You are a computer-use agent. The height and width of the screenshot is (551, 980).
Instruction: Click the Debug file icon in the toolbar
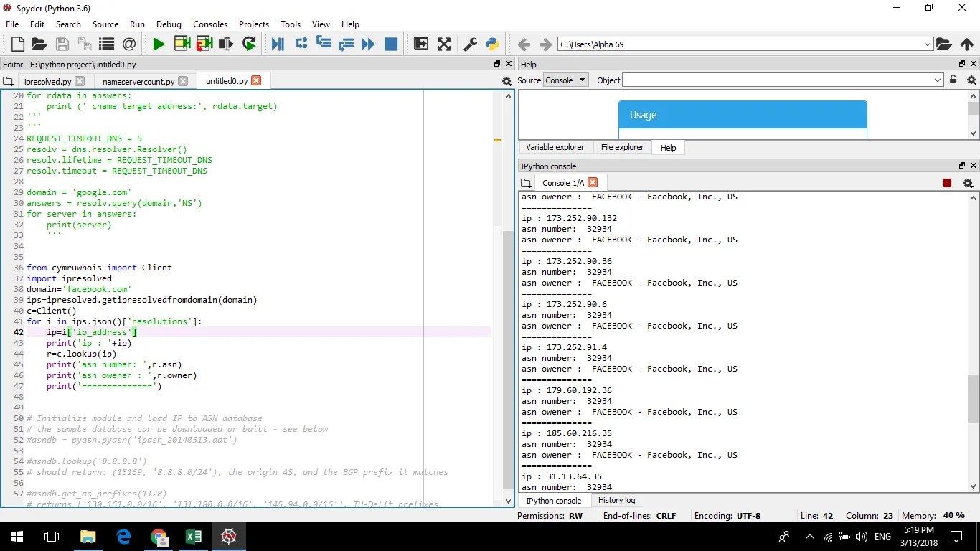[x=278, y=44]
